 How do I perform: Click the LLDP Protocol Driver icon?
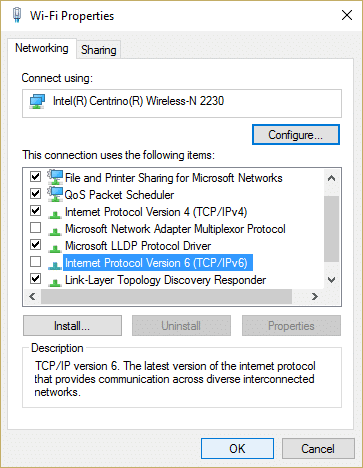tap(54, 248)
